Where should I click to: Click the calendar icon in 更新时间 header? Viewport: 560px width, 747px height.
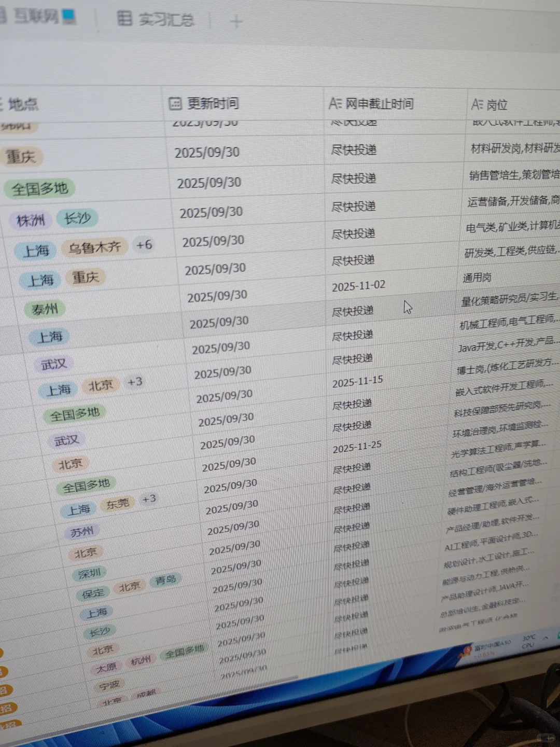click(175, 103)
